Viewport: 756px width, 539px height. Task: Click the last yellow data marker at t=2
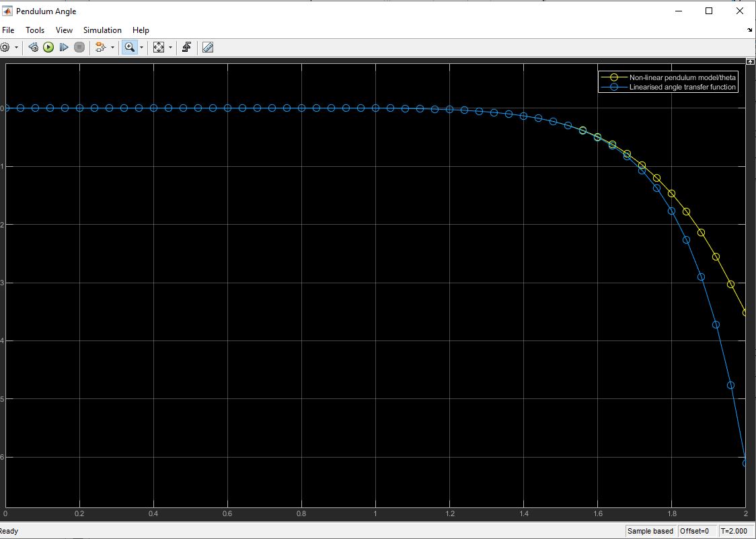746,312
